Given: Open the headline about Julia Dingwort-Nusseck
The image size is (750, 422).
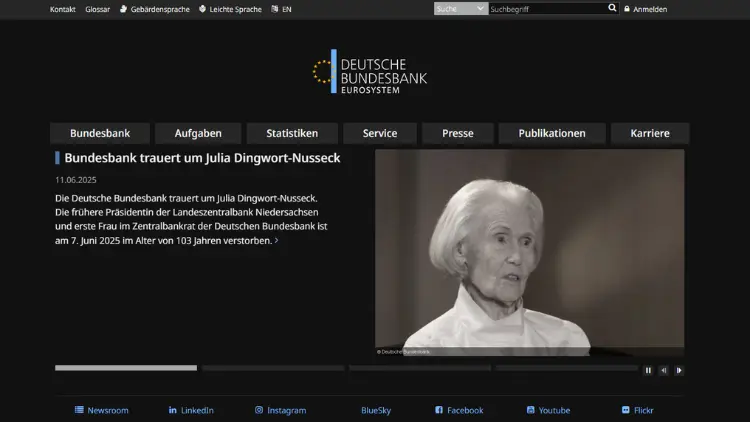Looking at the screenshot, I should (202, 158).
